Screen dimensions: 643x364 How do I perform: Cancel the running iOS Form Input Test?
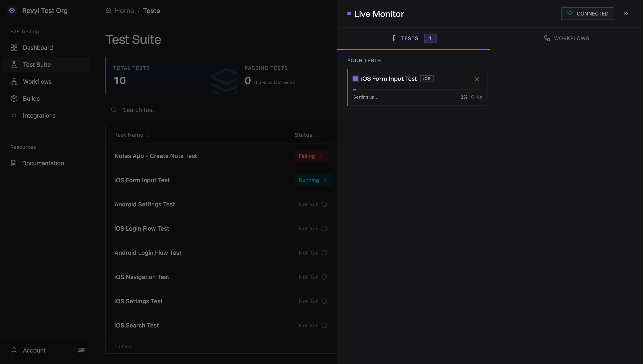click(x=477, y=79)
